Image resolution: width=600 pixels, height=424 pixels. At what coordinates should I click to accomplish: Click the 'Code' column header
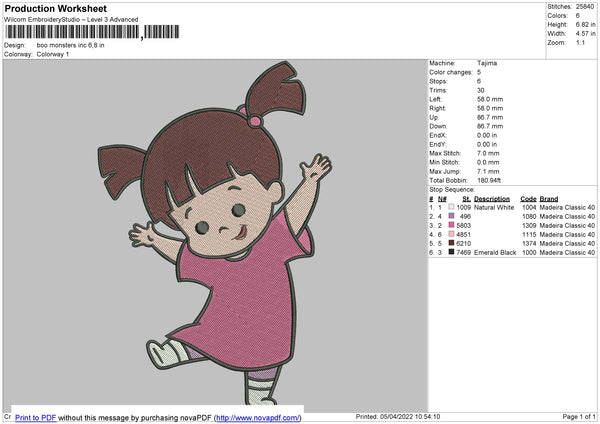528,199
